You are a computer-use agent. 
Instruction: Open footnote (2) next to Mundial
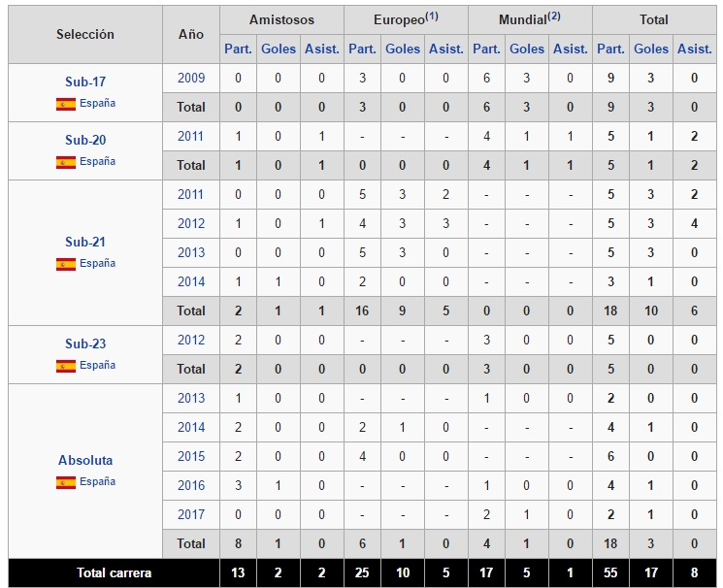point(554,16)
